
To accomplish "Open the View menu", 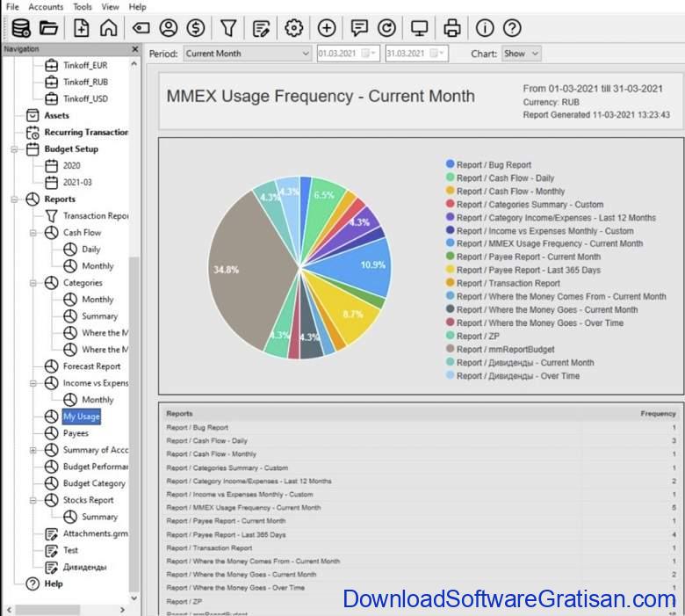I will tap(110, 6).
